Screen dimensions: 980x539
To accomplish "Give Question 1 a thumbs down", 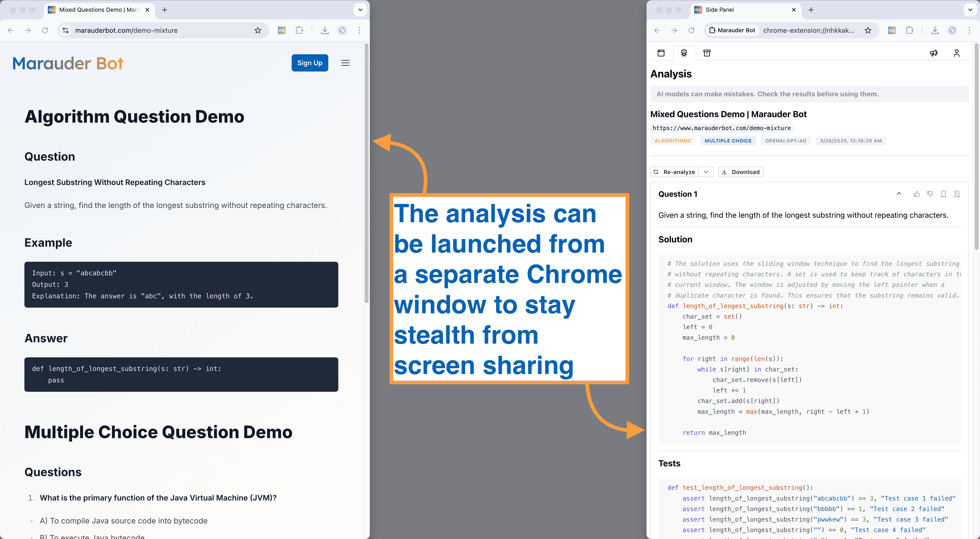I will click(930, 194).
